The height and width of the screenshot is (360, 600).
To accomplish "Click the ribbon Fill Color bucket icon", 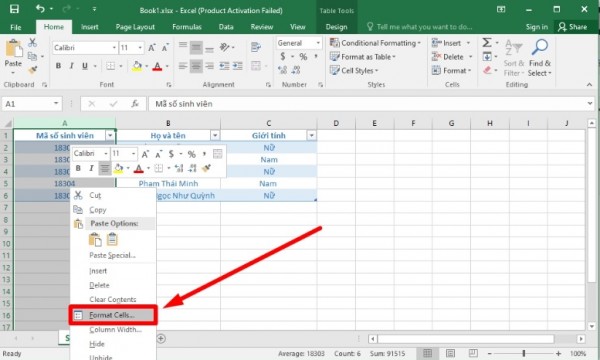I will [x=137, y=66].
